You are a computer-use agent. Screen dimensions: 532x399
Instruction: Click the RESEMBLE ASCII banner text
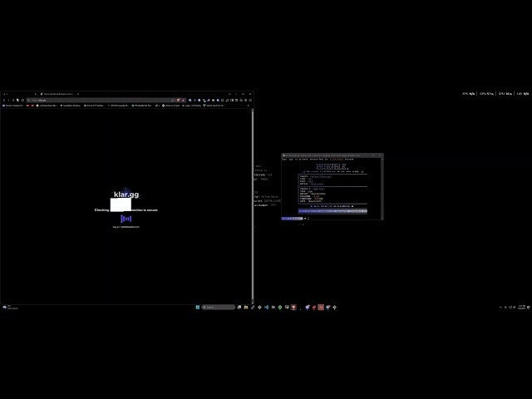[x=332, y=166]
